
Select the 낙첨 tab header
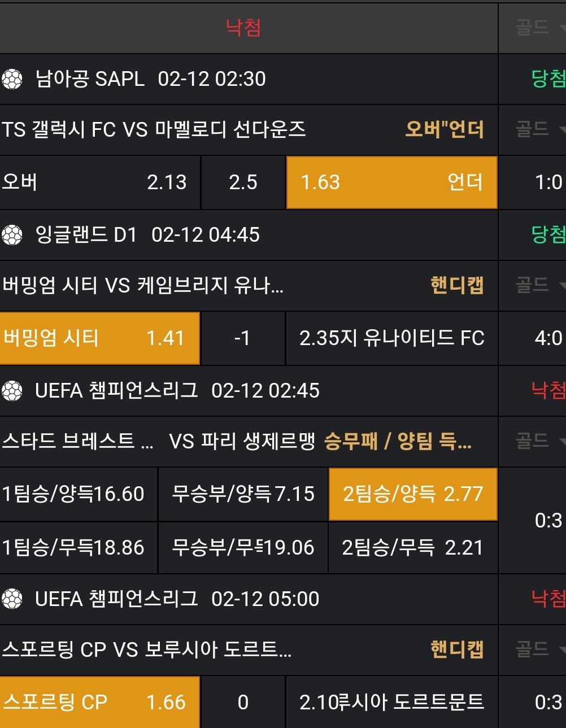pyautogui.click(x=243, y=28)
